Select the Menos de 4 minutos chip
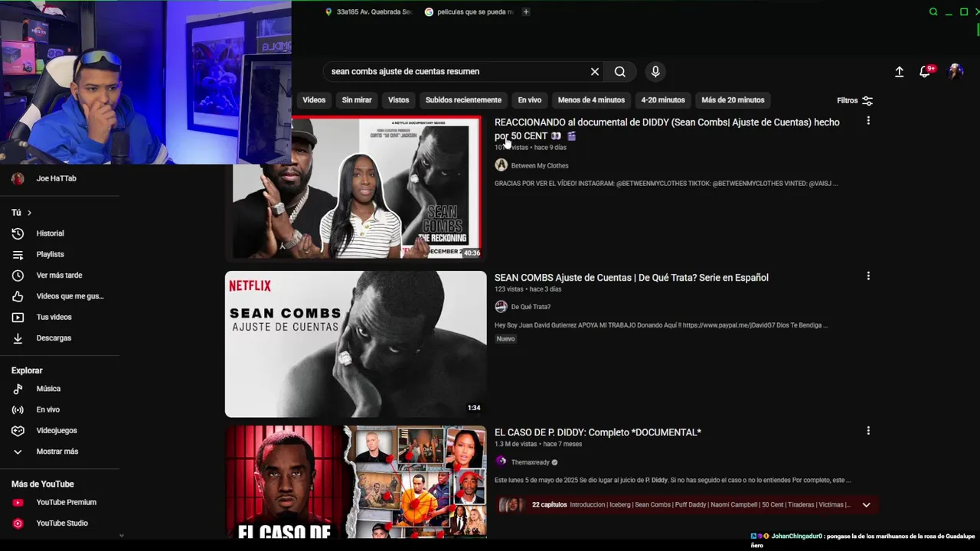The image size is (980, 551). pos(591,99)
